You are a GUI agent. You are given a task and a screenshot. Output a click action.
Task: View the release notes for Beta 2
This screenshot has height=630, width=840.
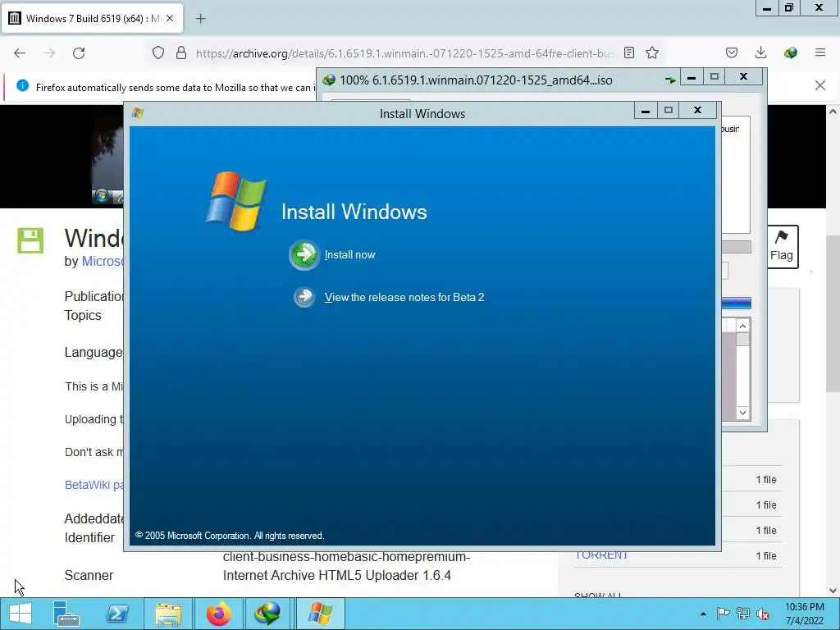(404, 297)
